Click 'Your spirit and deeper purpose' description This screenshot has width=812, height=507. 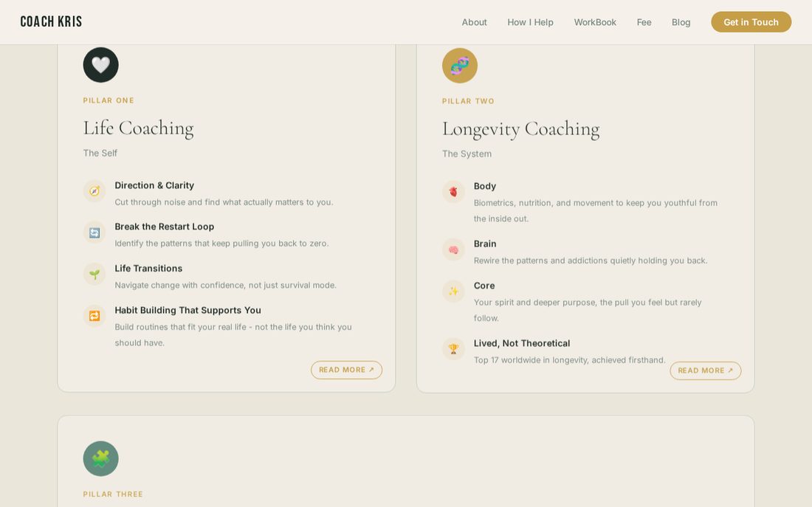[588, 310]
